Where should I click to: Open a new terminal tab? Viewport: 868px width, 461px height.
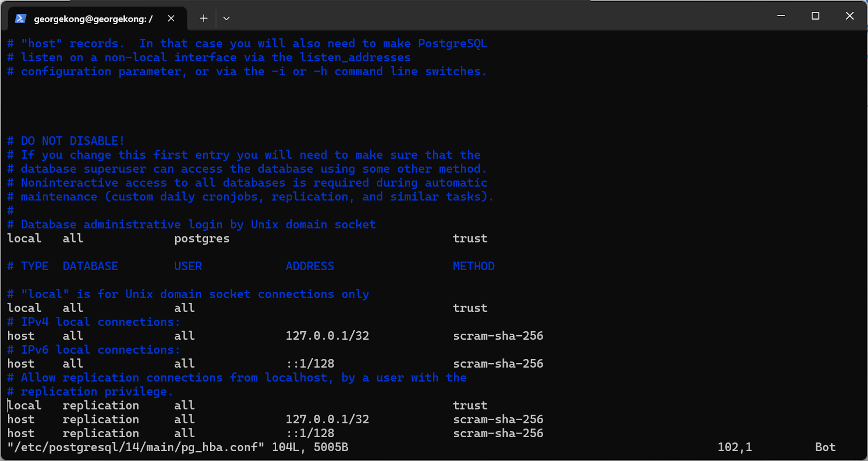(203, 18)
